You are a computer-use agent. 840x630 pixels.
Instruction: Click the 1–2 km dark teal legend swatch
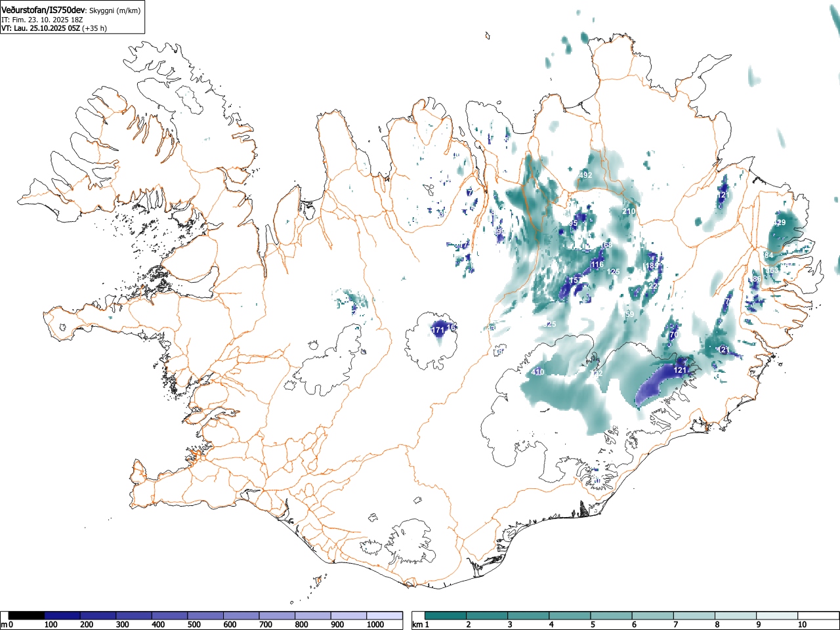tap(446, 616)
